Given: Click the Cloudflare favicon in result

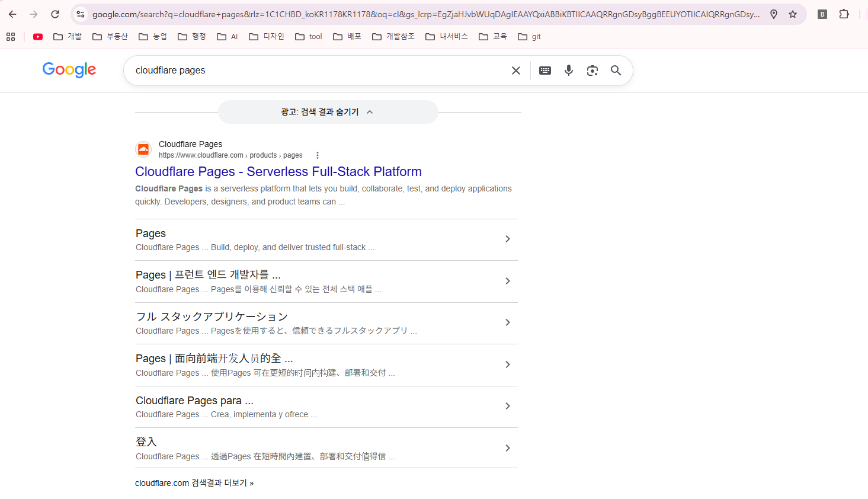Looking at the screenshot, I should pyautogui.click(x=143, y=149).
